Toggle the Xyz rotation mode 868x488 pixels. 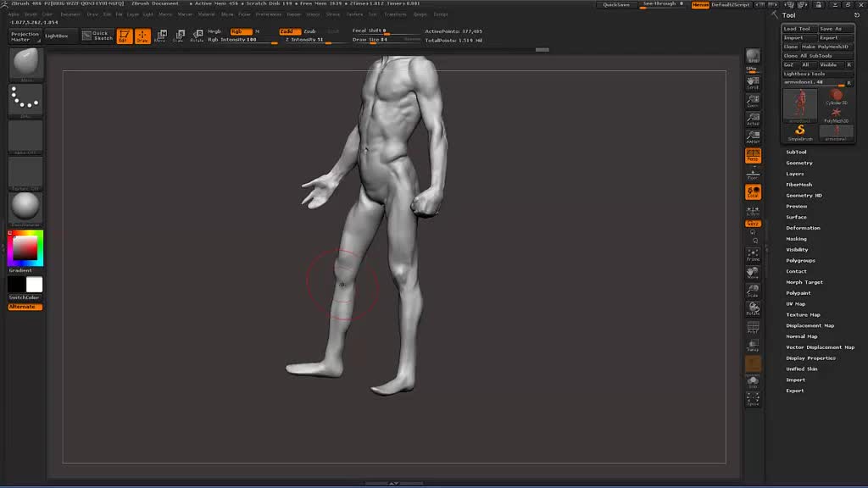pyautogui.click(x=753, y=224)
